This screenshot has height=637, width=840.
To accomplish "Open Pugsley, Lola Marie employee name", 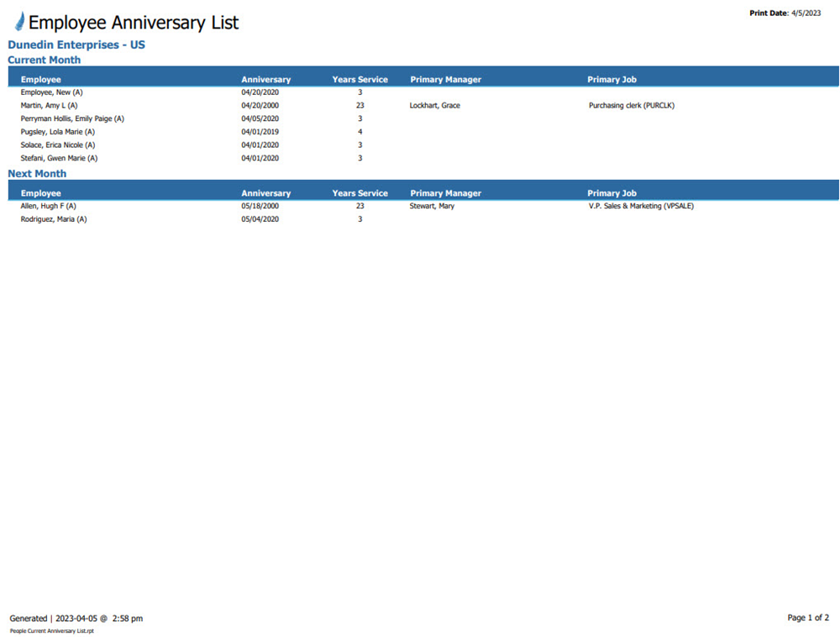I will tap(57, 132).
